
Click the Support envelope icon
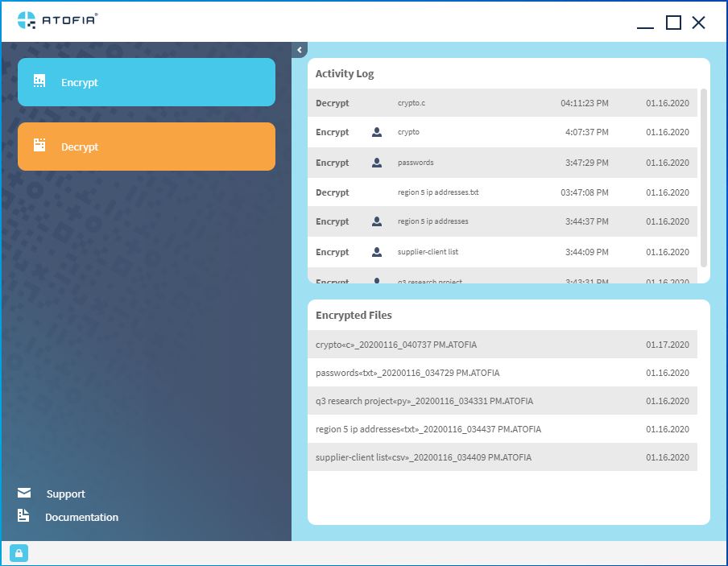tap(24, 493)
